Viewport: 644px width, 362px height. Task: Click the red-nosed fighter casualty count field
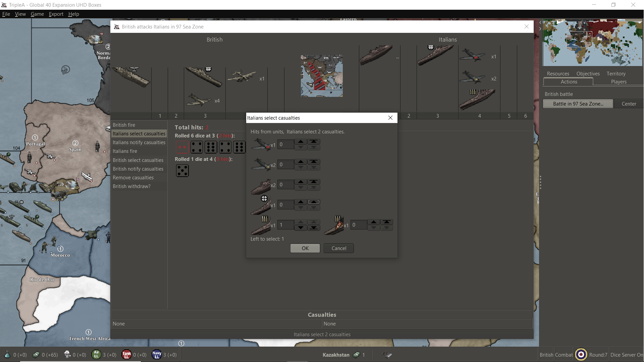pyautogui.click(x=286, y=144)
